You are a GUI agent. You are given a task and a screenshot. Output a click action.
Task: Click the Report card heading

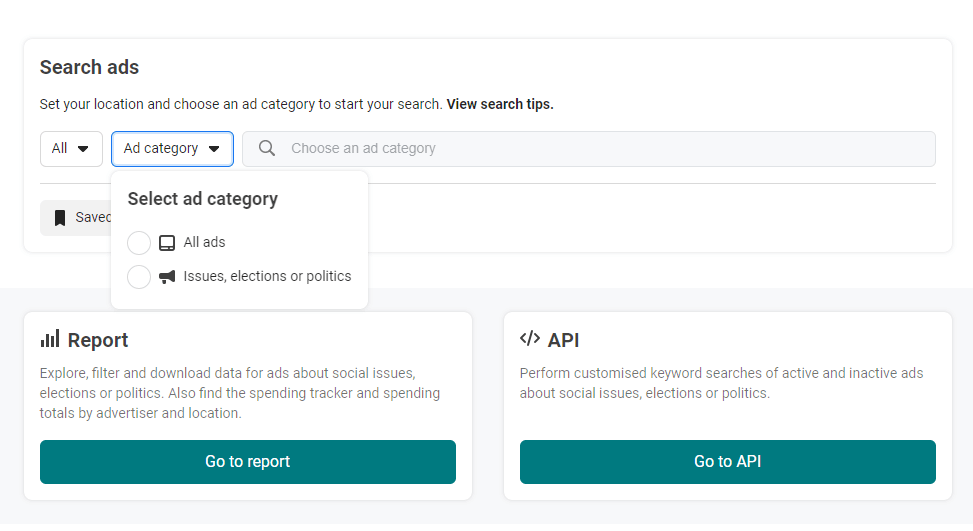click(x=98, y=340)
